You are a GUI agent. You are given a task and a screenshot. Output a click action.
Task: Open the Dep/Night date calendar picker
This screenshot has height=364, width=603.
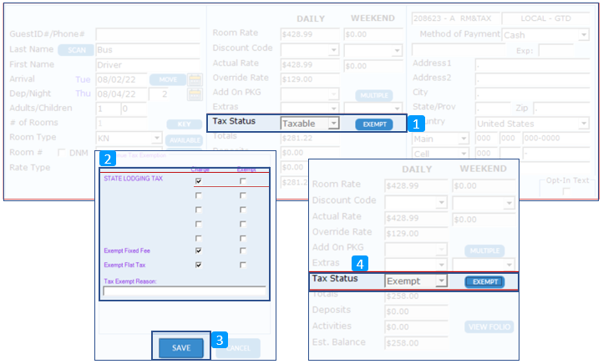(x=195, y=94)
